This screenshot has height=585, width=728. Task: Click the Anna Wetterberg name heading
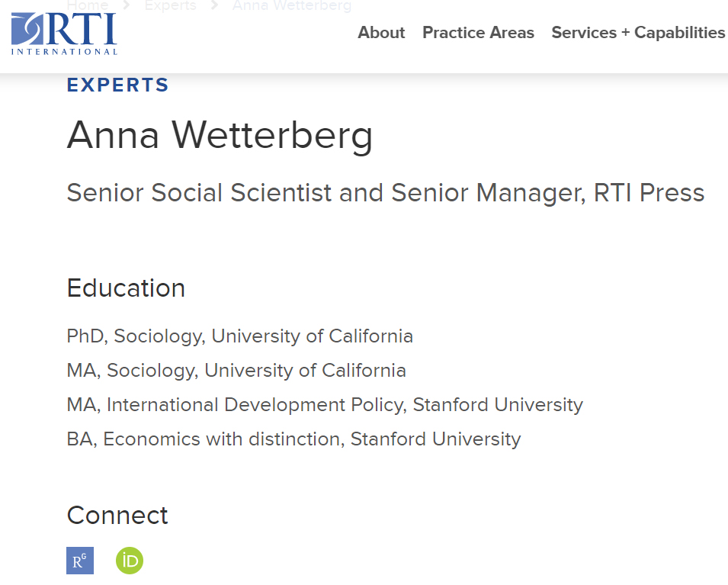click(220, 135)
